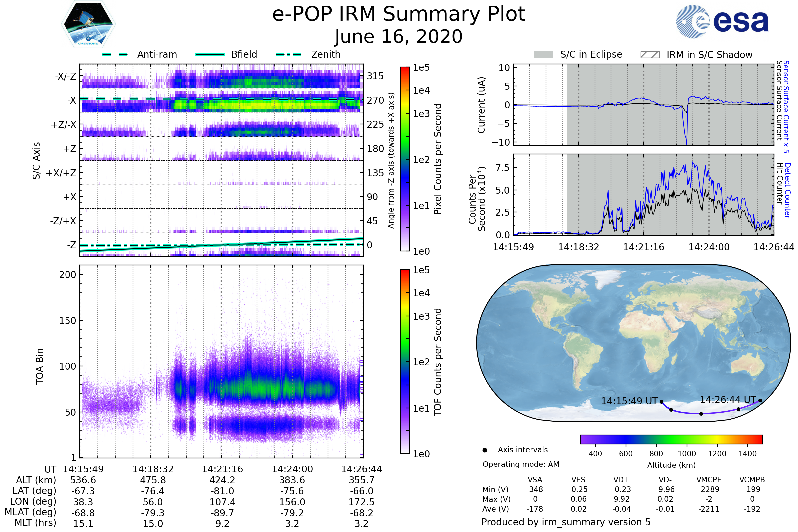The width and height of the screenshot is (798, 532).
Task: Click the Sensor Surface Current x 5 label
Action: 786,106
